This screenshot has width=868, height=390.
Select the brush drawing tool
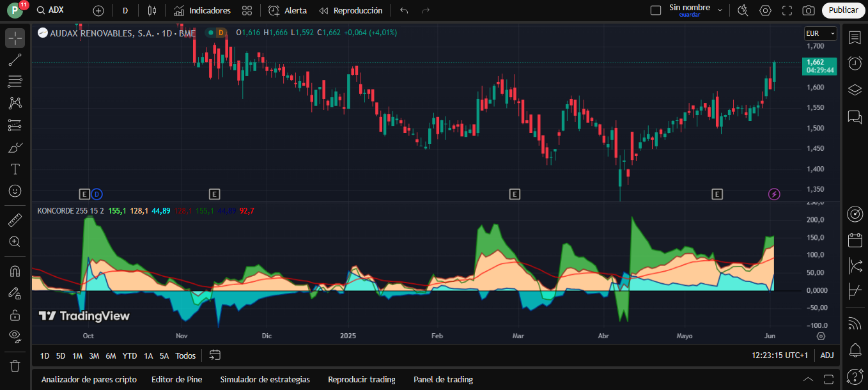click(15, 147)
